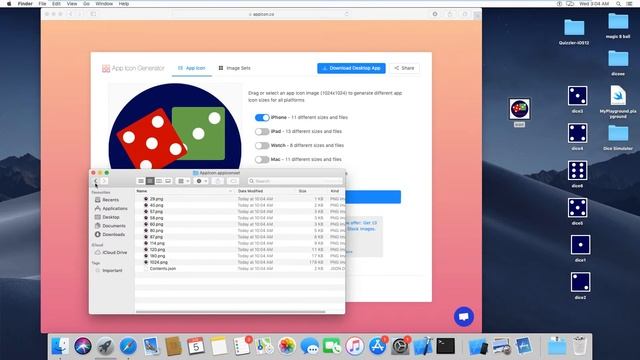Image resolution: width=640 pixels, height=360 pixels.
Task: Switch Finder to icon view
Action: click(x=141, y=181)
